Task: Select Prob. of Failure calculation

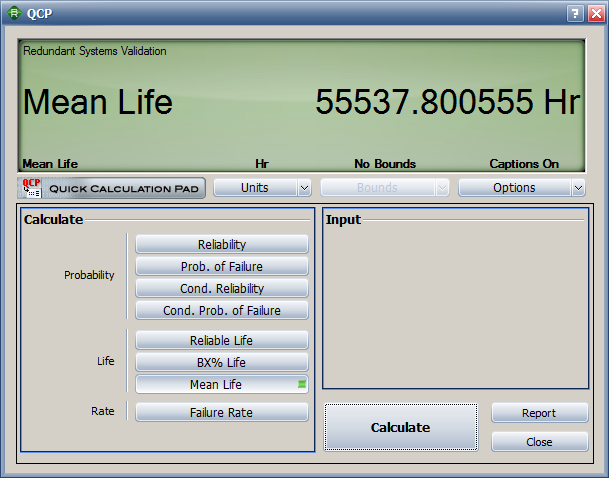Action: click(x=222, y=266)
